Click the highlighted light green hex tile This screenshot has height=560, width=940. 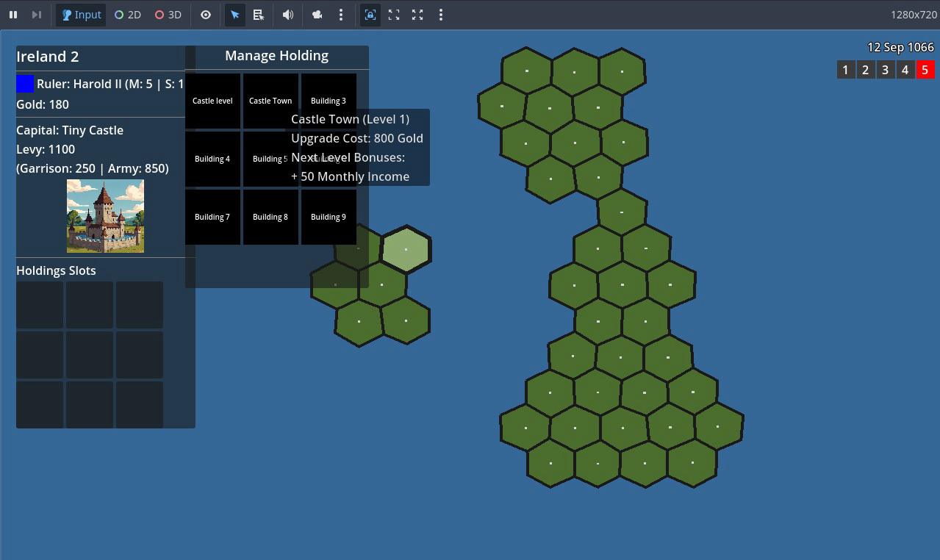pyautogui.click(x=406, y=250)
